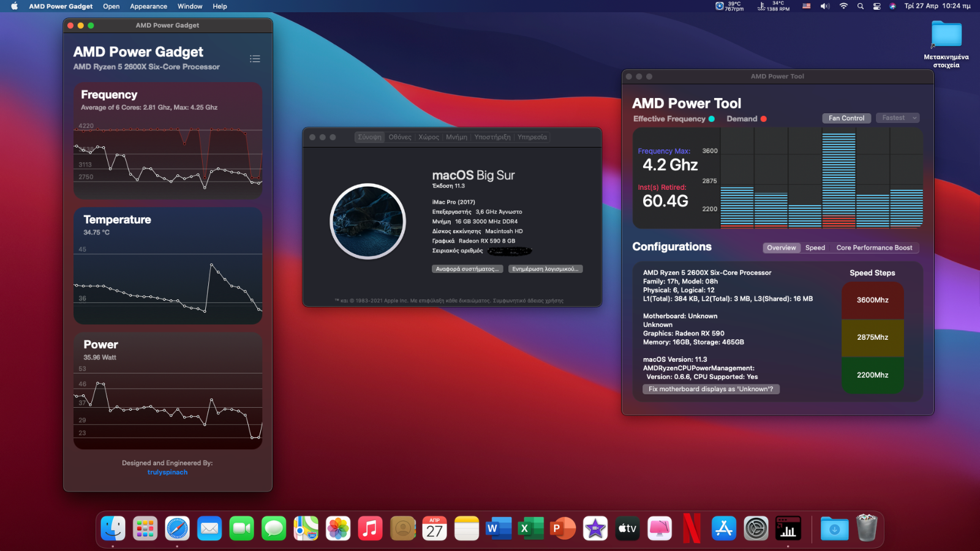The image size is (980, 551).
Task: Open AMD Power Gadget dock icon
Action: pyautogui.click(x=788, y=528)
